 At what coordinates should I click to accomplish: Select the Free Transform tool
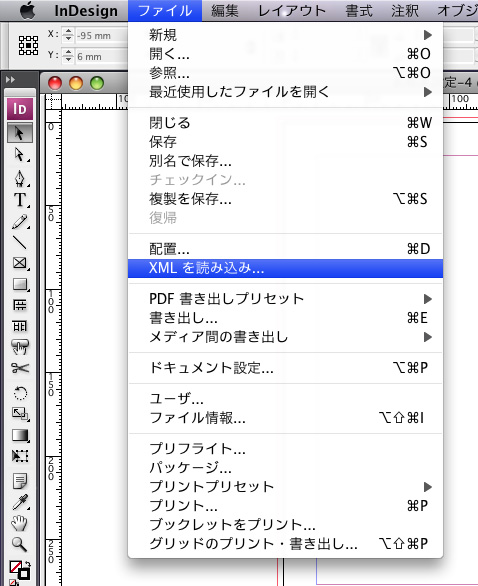[20, 456]
